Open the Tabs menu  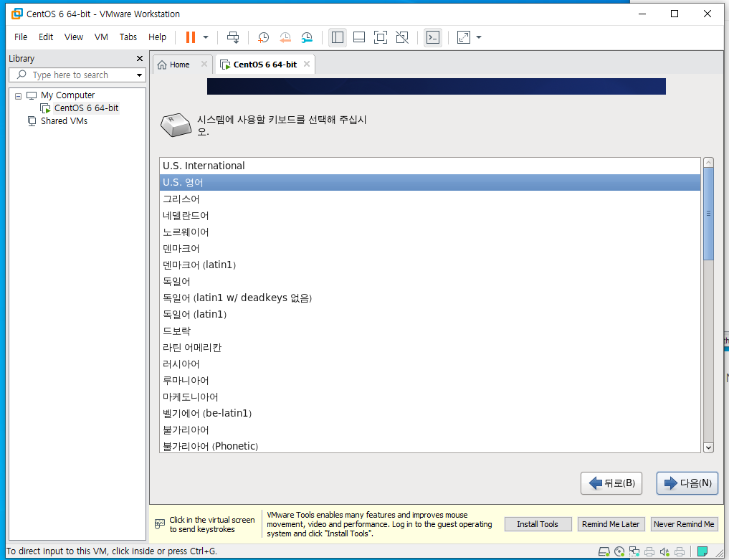[128, 37]
